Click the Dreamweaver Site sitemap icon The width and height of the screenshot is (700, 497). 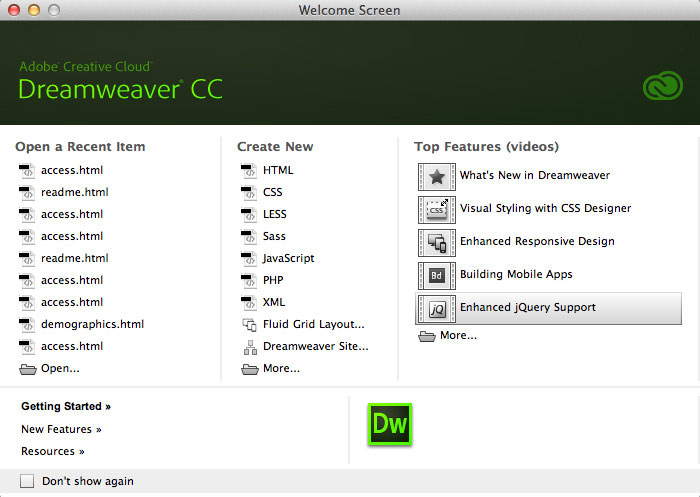(250, 347)
